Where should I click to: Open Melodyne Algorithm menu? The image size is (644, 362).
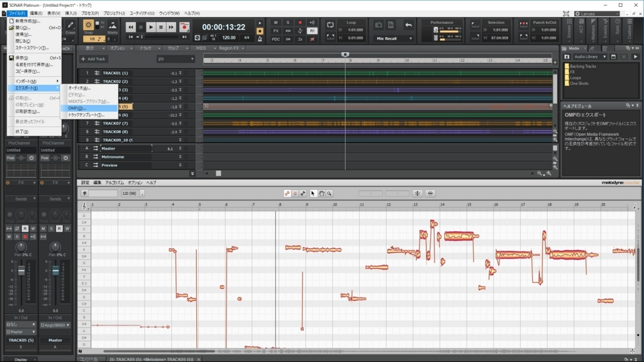pyautogui.click(x=114, y=183)
